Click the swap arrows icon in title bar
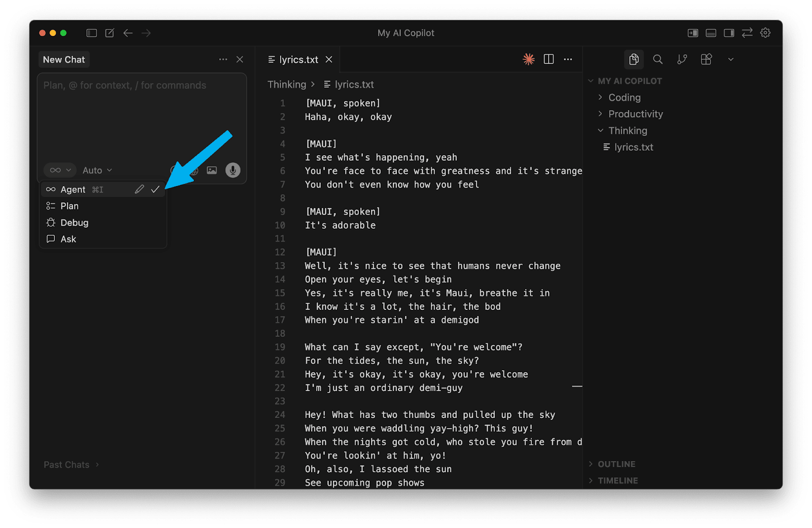The height and width of the screenshot is (528, 812). tap(747, 33)
